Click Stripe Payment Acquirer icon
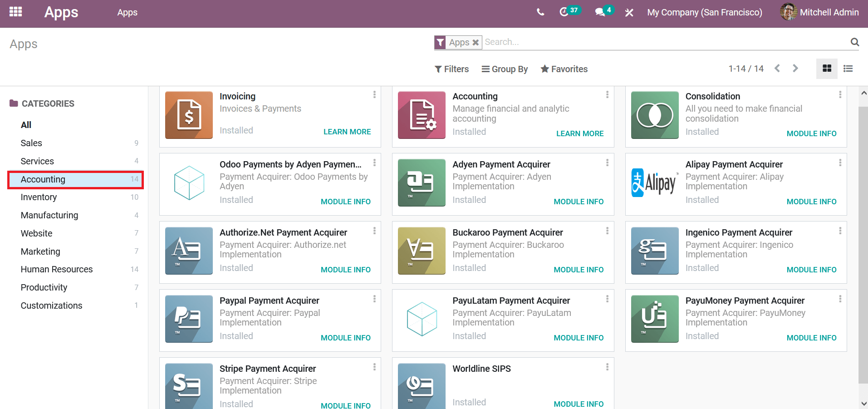 pos(189,386)
